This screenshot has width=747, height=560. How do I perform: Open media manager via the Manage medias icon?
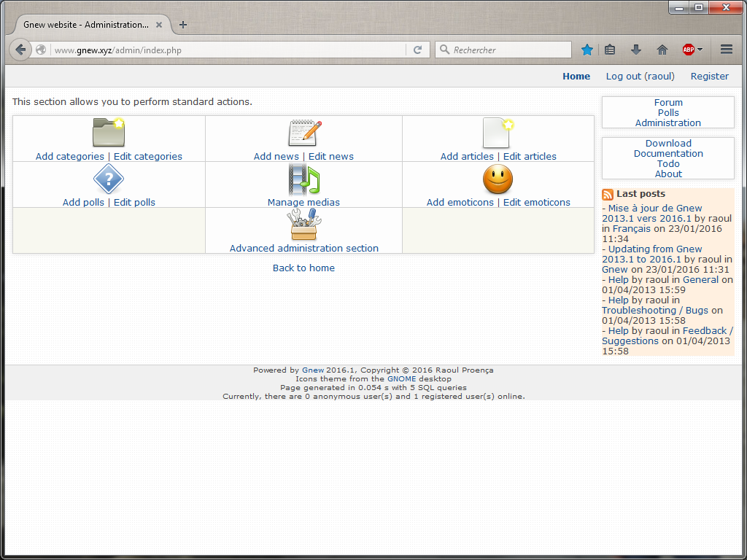[303, 179]
